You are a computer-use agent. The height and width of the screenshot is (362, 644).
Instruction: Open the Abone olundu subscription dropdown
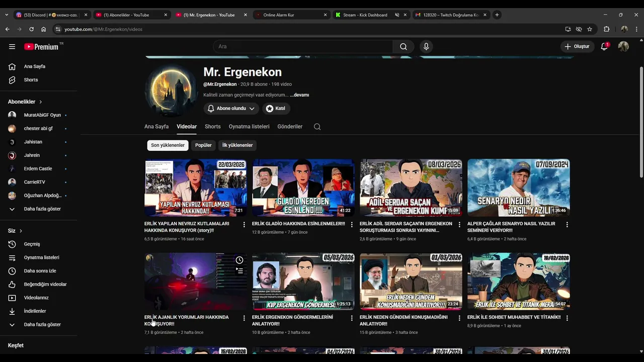click(231, 108)
